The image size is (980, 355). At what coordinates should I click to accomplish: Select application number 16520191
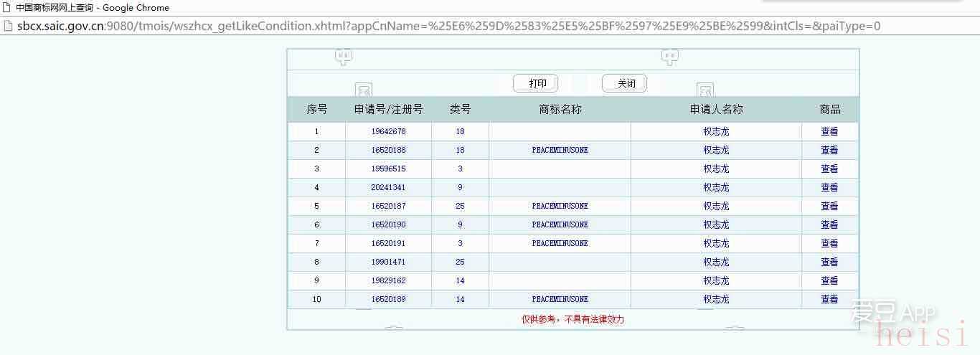coord(388,244)
